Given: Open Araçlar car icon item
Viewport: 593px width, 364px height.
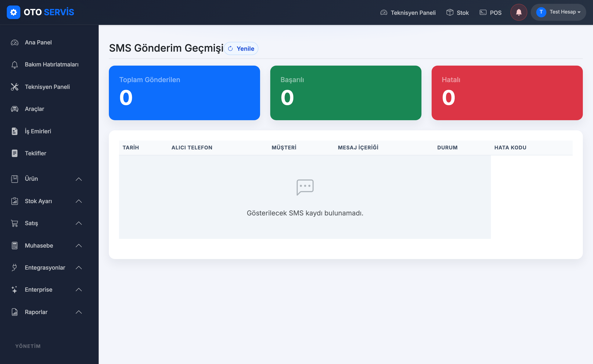Looking at the screenshot, I should (15, 109).
